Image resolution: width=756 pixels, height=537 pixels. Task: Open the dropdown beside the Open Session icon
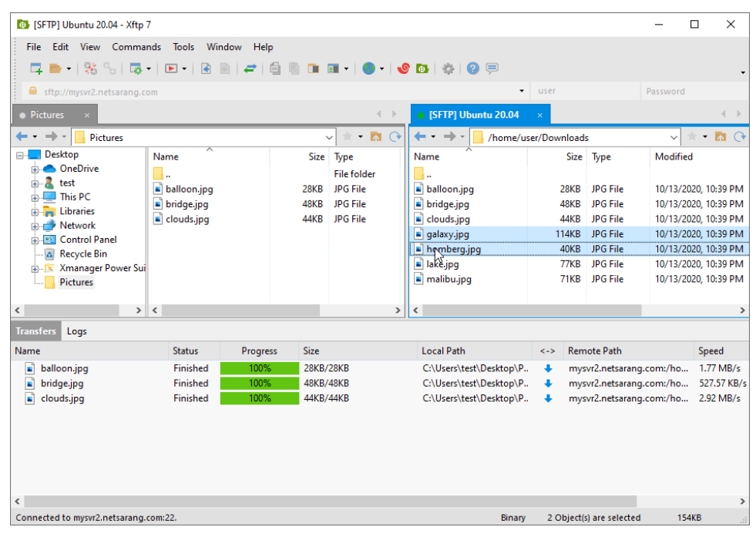pos(69,69)
